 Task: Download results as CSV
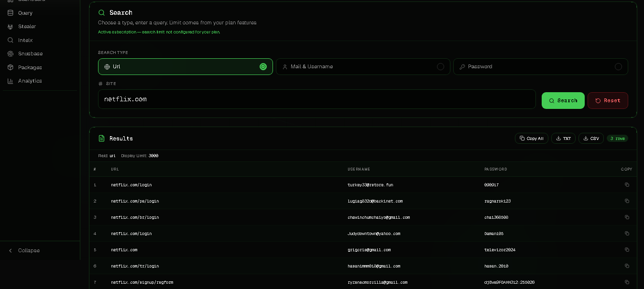pos(591,139)
